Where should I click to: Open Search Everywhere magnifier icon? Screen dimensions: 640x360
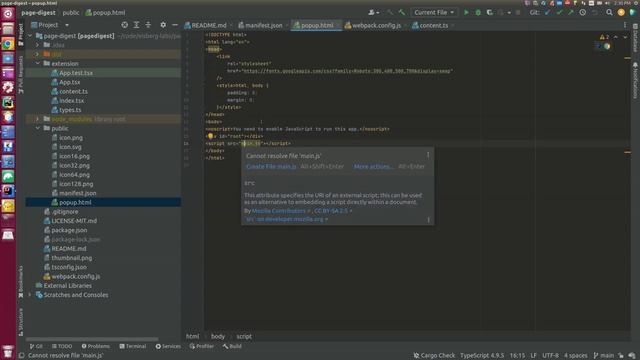[609, 13]
